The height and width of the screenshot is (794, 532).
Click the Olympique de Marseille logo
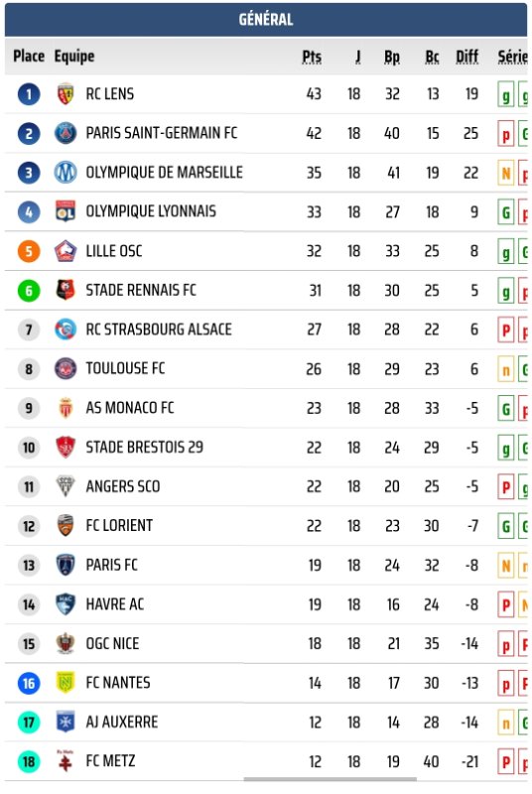66,173
